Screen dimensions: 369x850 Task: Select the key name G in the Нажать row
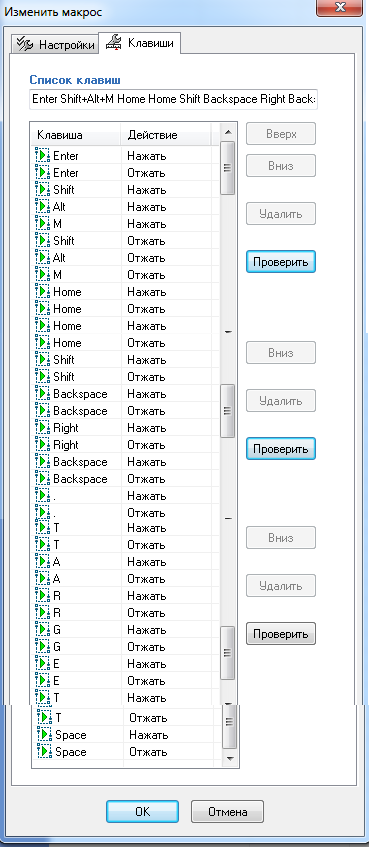click(57, 630)
